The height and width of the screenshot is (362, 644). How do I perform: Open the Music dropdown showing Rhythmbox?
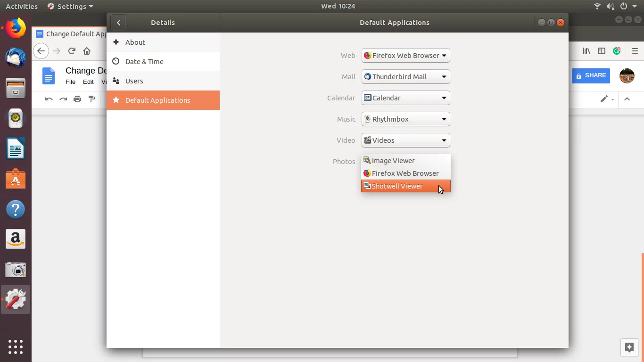tap(405, 119)
